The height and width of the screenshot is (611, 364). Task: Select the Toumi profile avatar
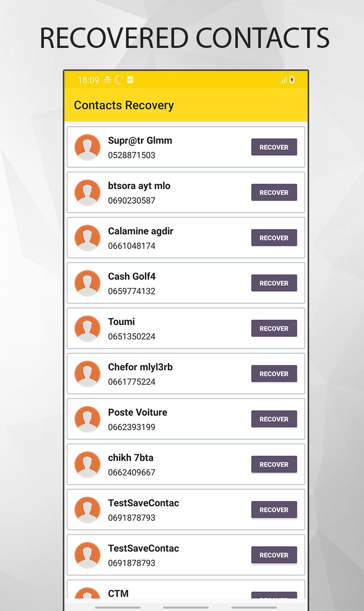[x=87, y=328]
